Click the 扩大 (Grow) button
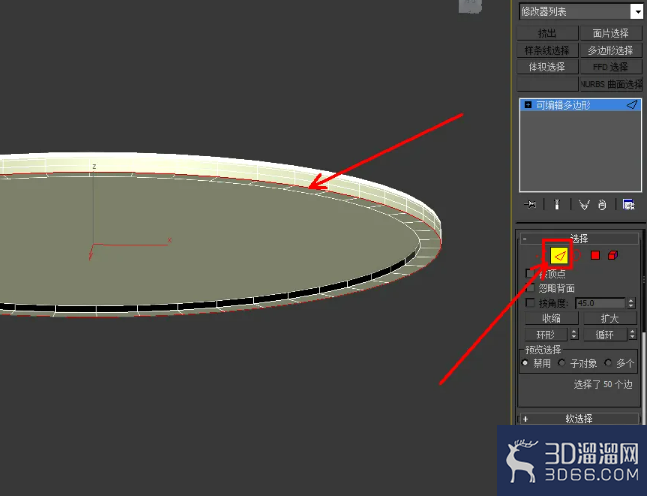The width and height of the screenshot is (647, 496). [x=610, y=318]
